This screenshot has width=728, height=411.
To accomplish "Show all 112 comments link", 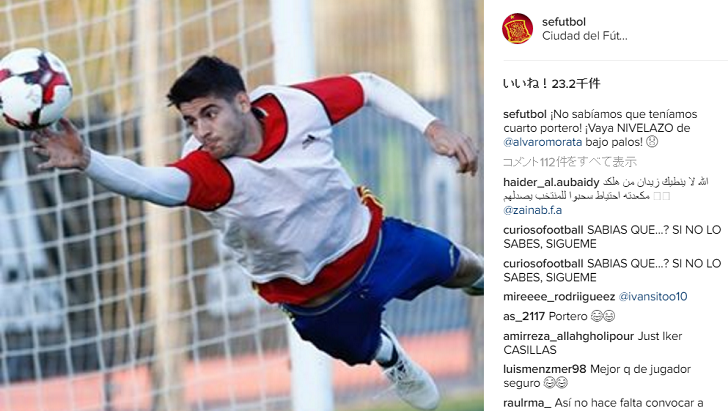I will (x=570, y=162).
